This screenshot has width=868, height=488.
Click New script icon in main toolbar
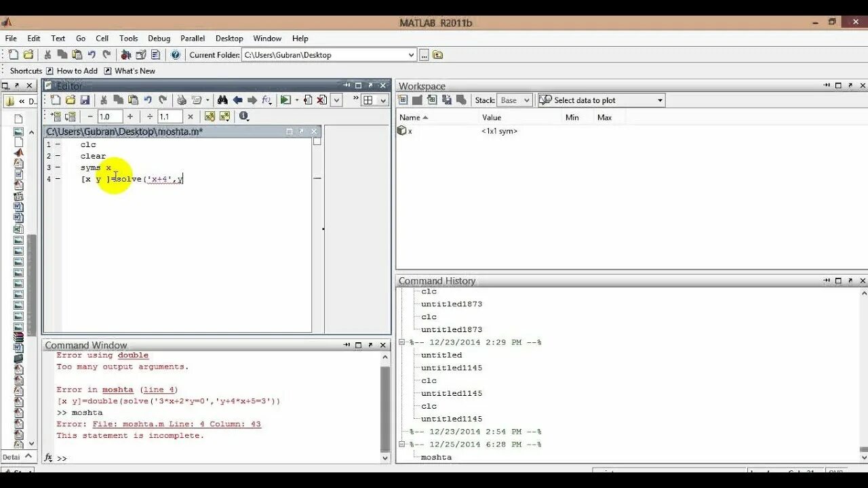coord(14,55)
